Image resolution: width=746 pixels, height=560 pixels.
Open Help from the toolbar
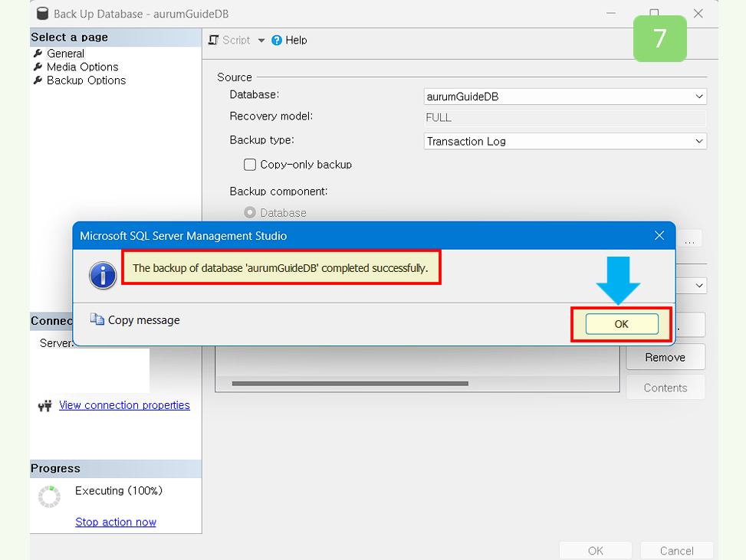click(296, 41)
